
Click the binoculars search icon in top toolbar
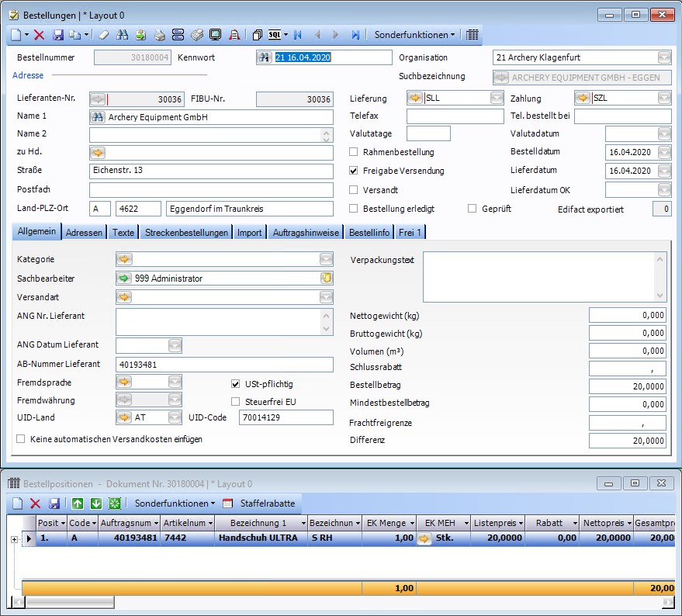tap(123, 35)
